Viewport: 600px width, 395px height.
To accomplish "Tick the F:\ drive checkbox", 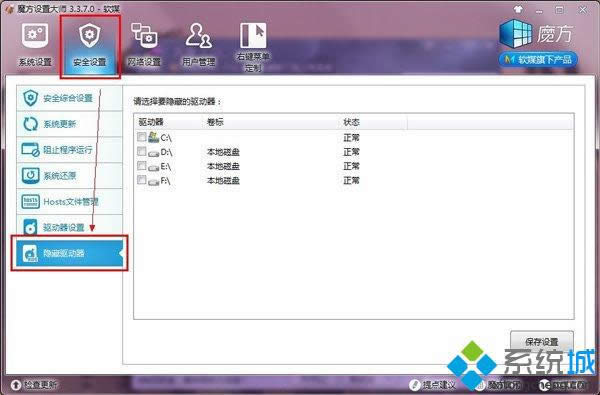I will click(142, 180).
